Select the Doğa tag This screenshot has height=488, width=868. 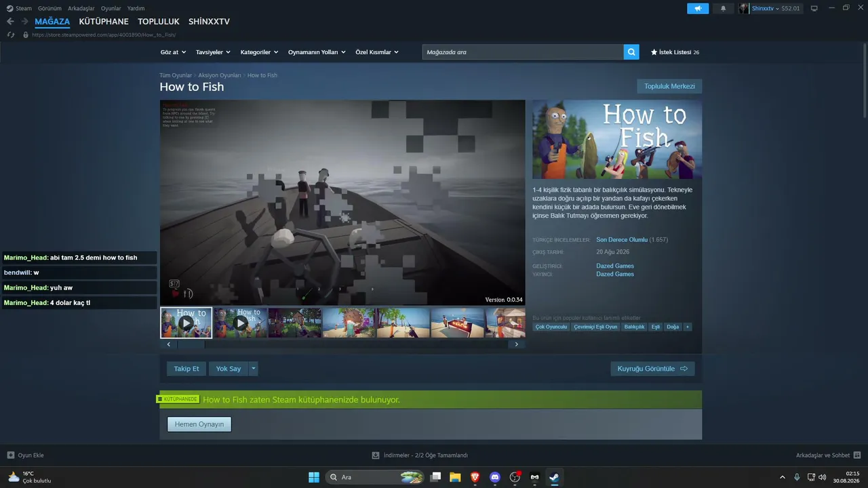click(673, 327)
